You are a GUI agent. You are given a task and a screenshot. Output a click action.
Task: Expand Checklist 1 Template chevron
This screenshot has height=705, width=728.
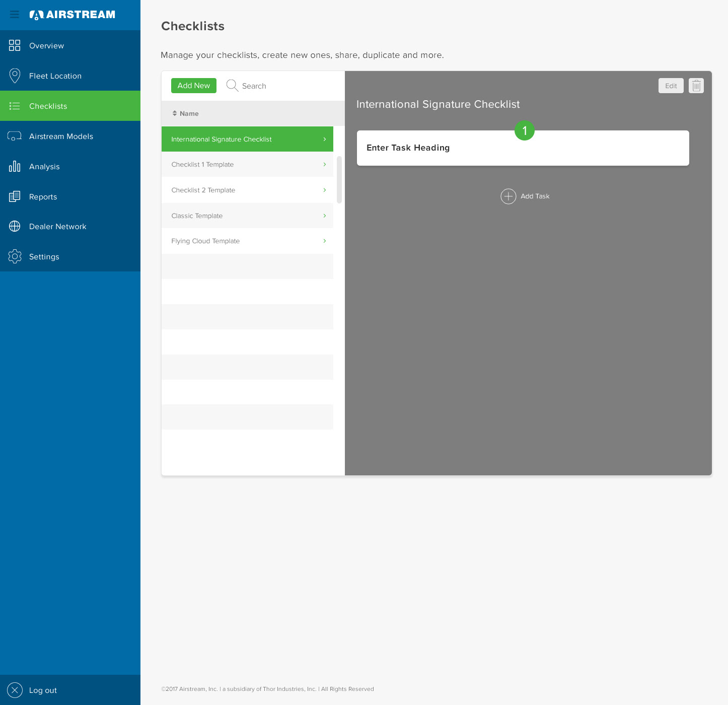[x=325, y=164]
